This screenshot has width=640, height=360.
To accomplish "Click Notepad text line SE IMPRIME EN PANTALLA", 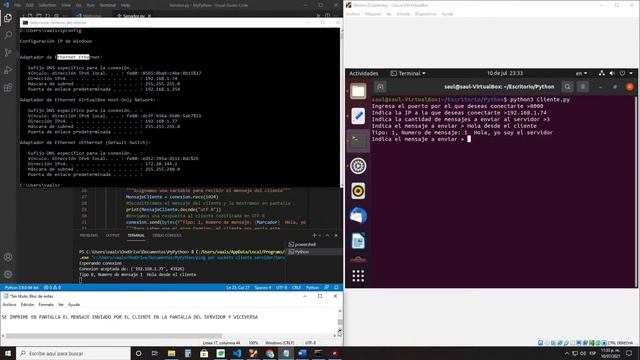I will click(129, 317).
